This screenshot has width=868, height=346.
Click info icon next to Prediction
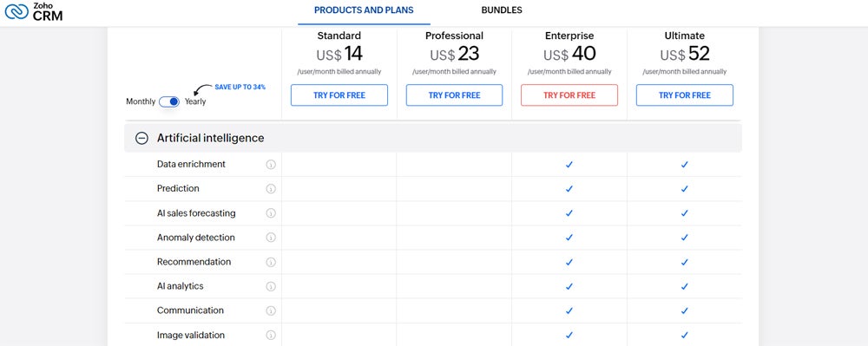click(271, 188)
